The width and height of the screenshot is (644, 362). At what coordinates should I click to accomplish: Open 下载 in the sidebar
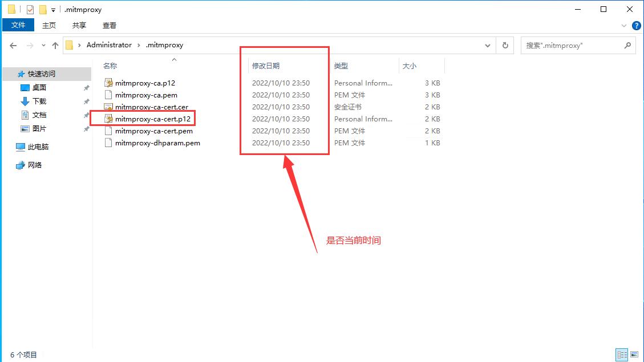[x=39, y=101]
